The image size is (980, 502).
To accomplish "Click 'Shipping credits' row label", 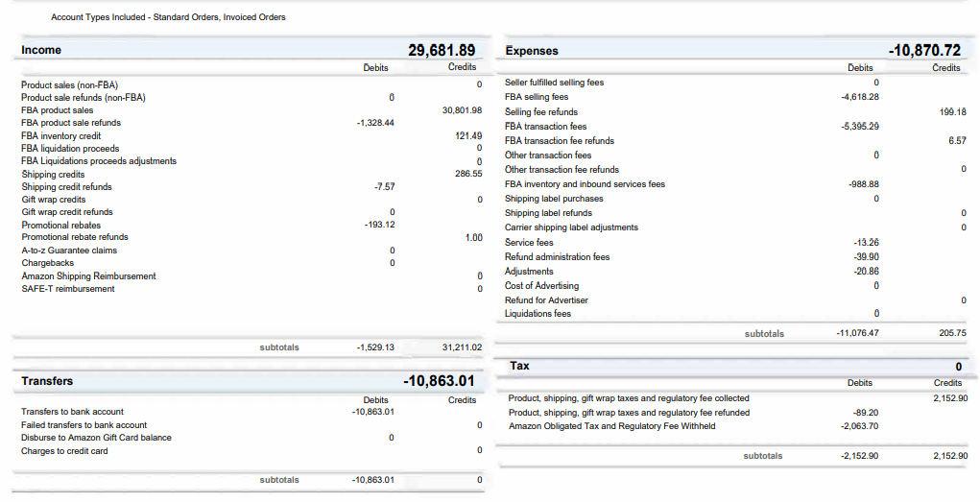I will click(53, 175).
